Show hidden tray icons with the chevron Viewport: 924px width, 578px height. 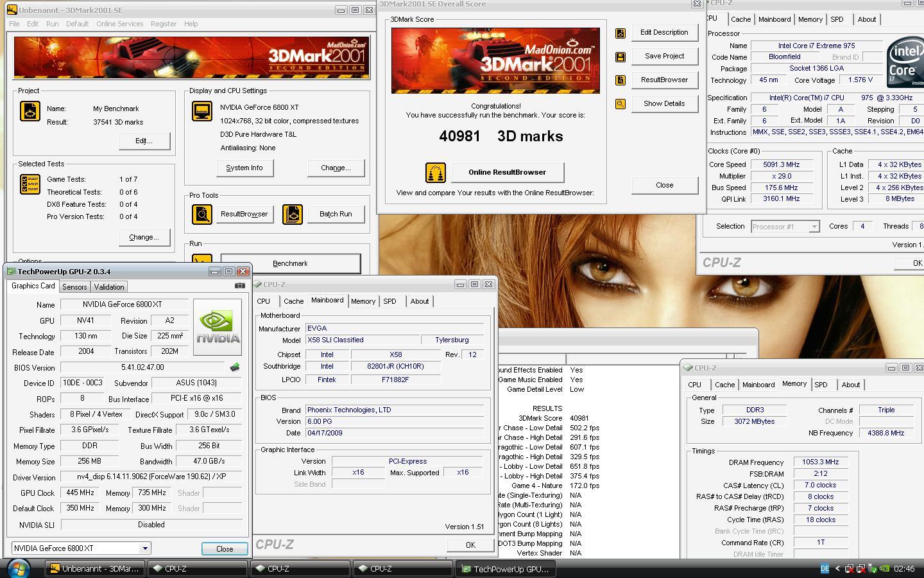coord(837,568)
